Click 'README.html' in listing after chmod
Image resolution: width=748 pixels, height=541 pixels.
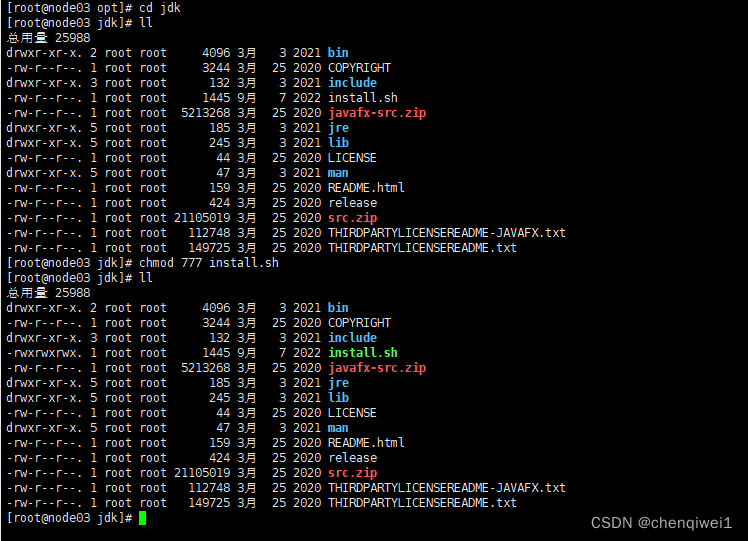[x=366, y=443]
